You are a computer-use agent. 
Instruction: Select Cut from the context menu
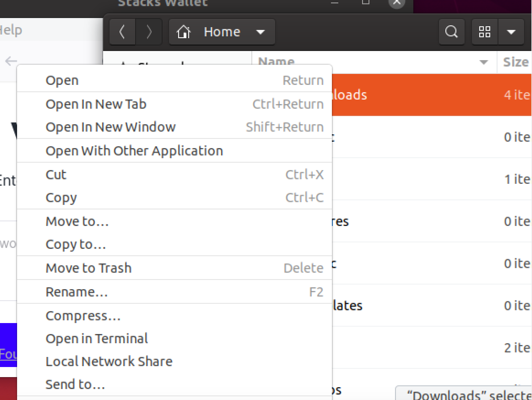click(x=56, y=174)
